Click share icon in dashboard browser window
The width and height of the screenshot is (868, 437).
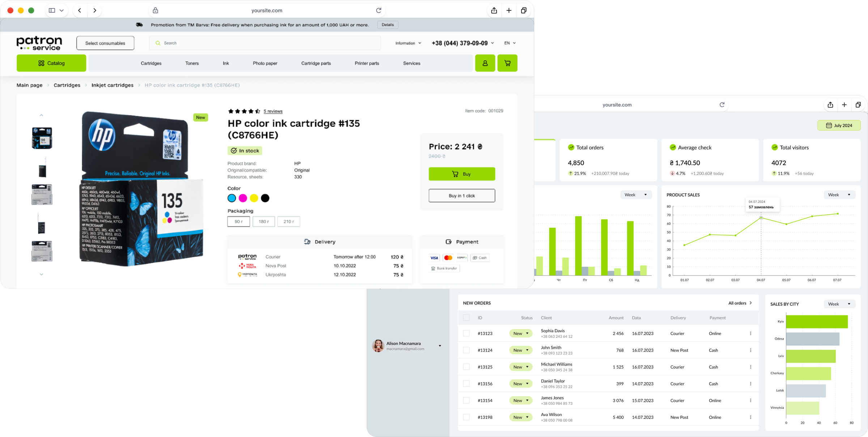(x=830, y=105)
